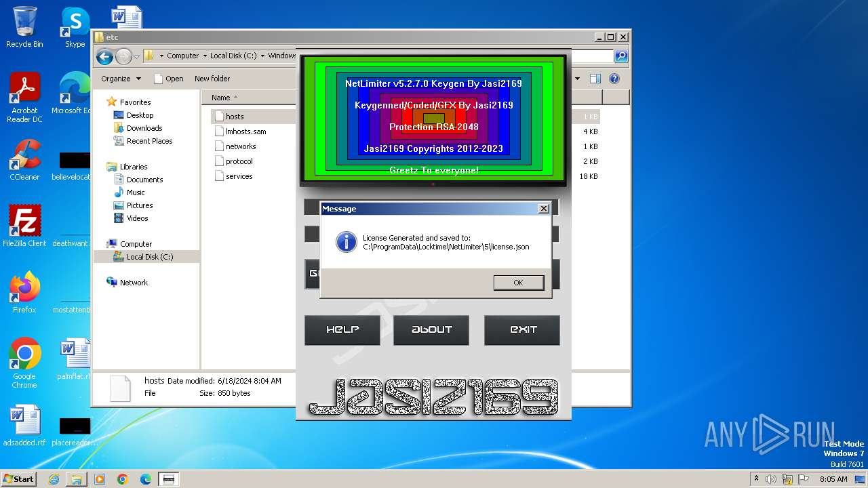Viewport: 868px width, 488px height.
Task: Open Edge from the taskbar
Action: (x=145, y=479)
